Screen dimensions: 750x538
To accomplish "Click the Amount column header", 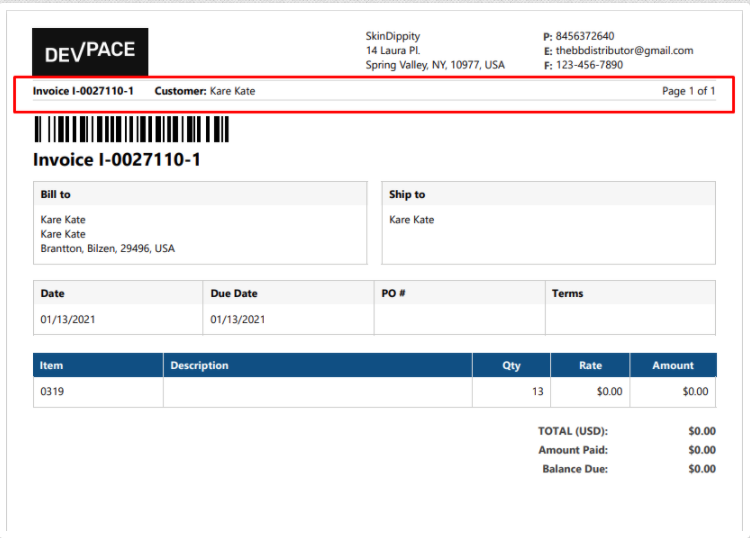I will point(673,366).
